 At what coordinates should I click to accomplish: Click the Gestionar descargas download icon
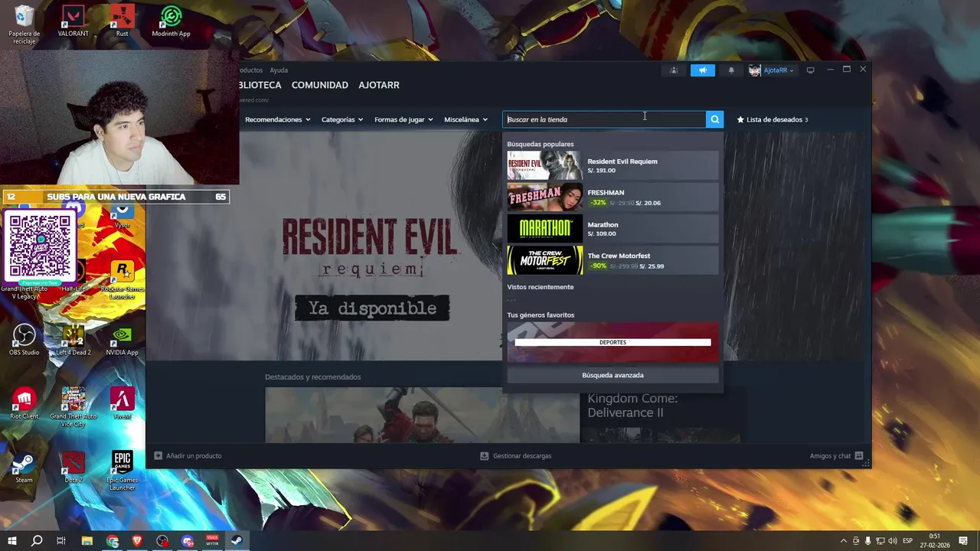pyautogui.click(x=484, y=455)
